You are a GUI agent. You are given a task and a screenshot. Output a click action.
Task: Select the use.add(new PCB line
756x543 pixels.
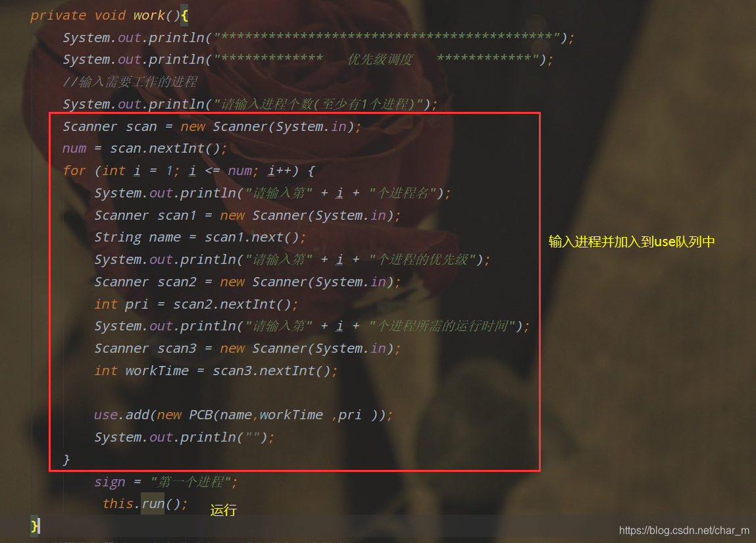coord(243,415)
